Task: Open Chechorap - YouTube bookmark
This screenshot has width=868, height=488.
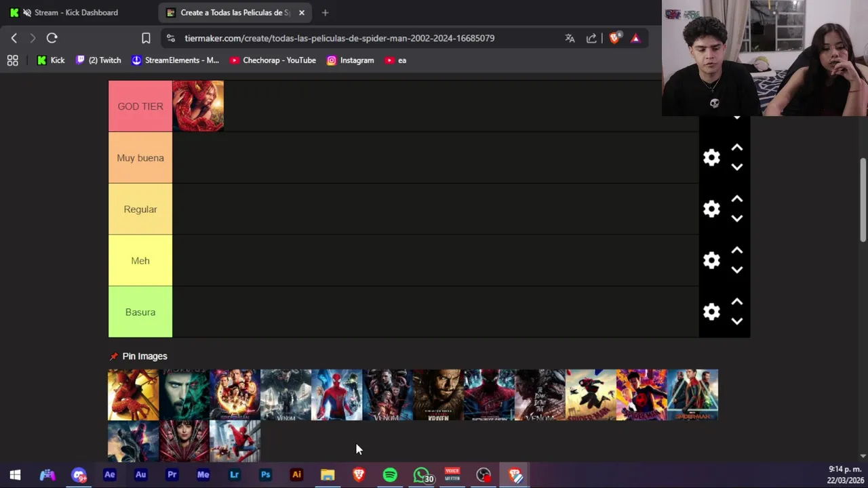Action: coord(273,60)
